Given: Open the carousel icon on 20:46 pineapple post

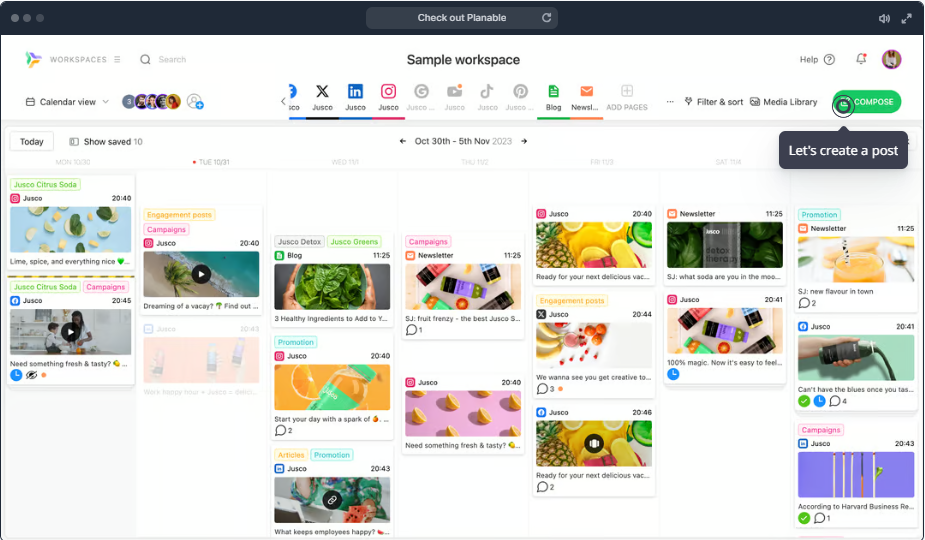Looking at the screenshot, I should coord(594,443).
